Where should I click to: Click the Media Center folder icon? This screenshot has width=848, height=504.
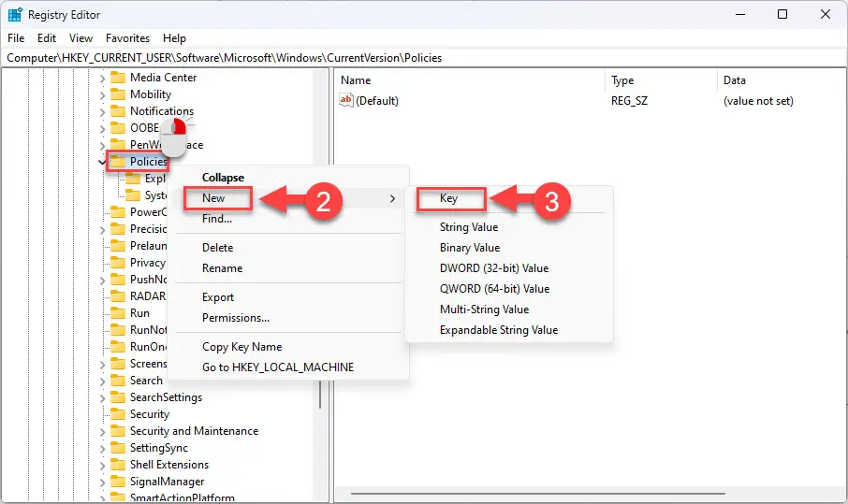tap(118, 78)
